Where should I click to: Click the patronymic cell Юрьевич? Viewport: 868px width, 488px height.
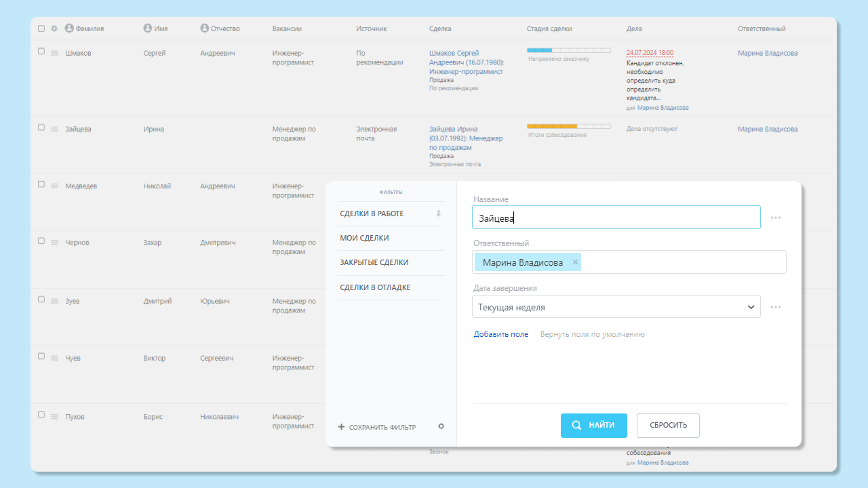tap(216, 301)
